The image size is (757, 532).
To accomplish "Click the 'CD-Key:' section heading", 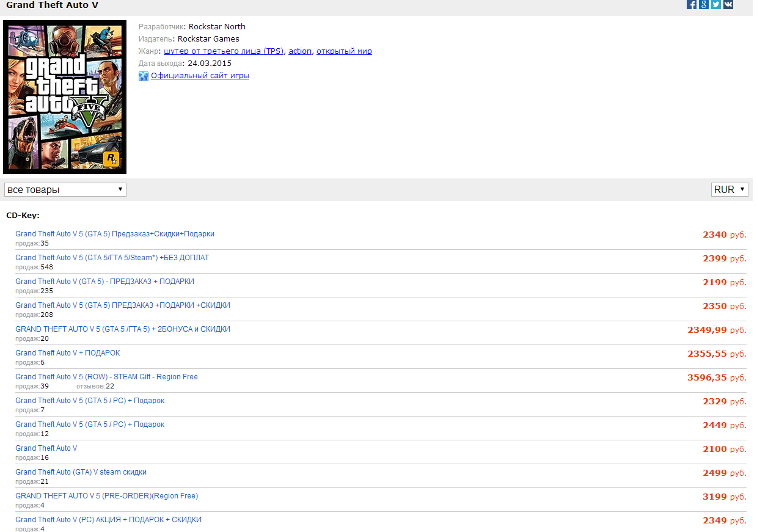I will coord(23,216).
